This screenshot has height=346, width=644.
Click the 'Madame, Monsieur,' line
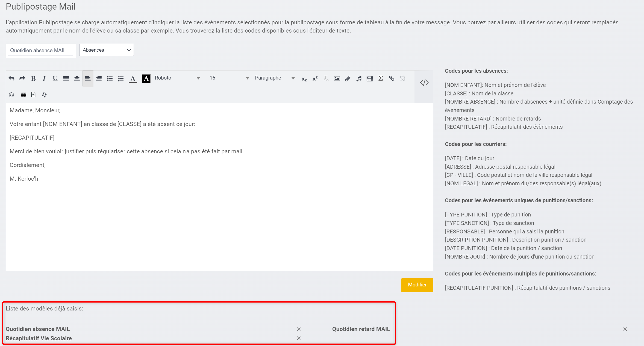35,110
